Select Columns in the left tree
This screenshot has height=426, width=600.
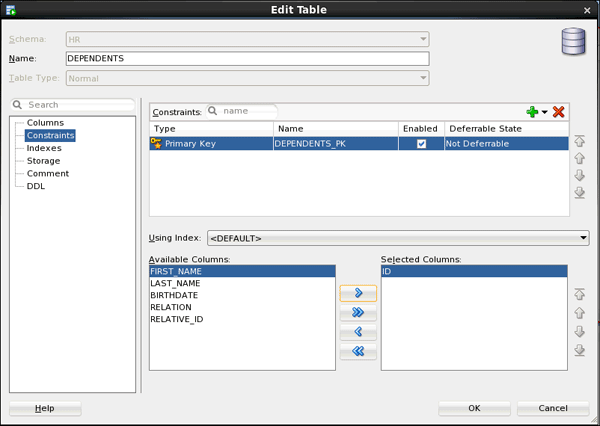(x=45, y=122)
